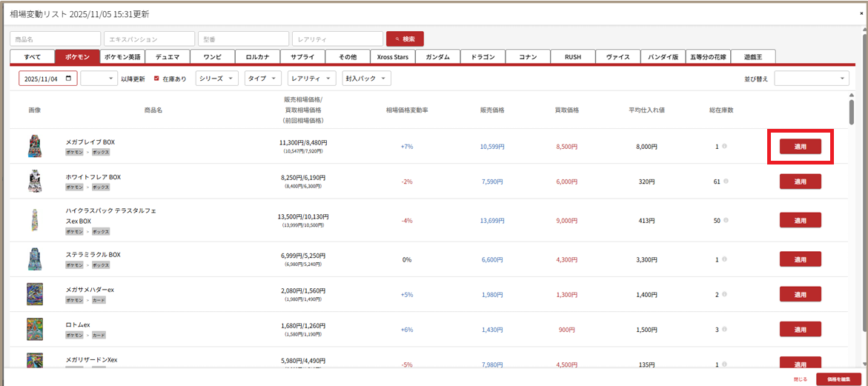Expand the 封入パック dropdown
The width and height of the screenshot is (868, 386).
pyautogui.click(x=366, y=79)
